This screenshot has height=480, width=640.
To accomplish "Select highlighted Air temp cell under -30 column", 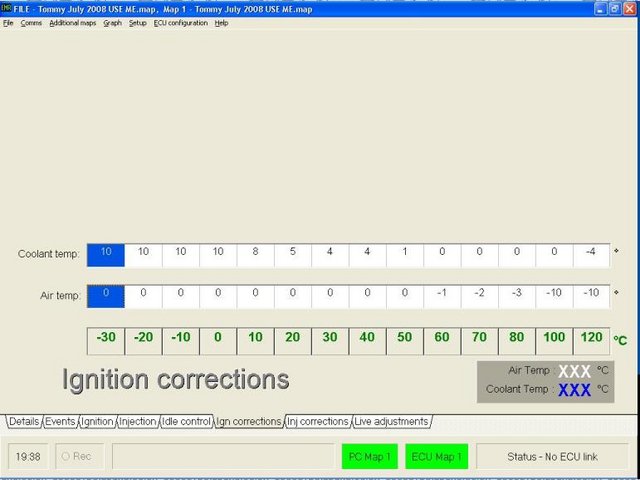I will click(x=106, y=296).
